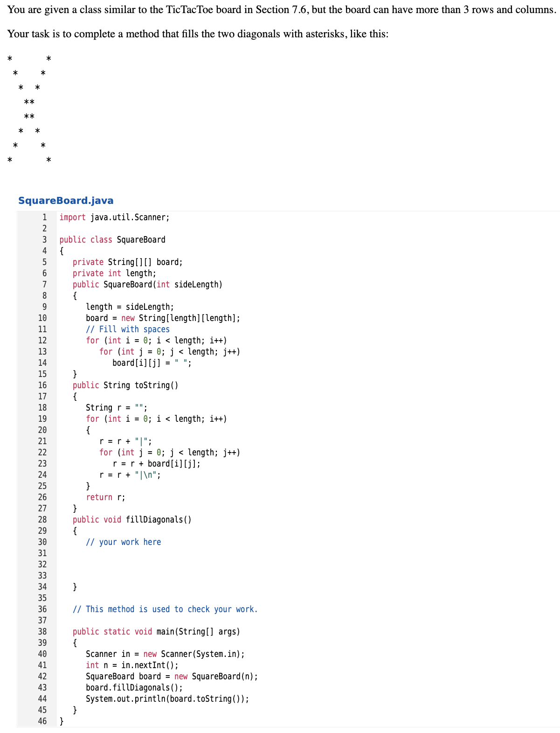The width and height of the screenshot is (560, 733).
Task: Click the sentence 'Your task is to complete a method'
Action: 198,34
